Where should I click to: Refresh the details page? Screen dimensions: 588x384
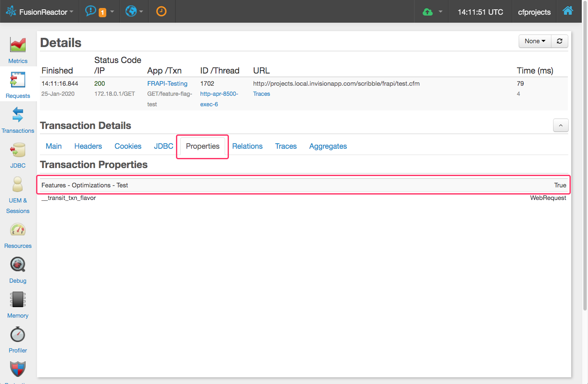[x=559, y=41]
